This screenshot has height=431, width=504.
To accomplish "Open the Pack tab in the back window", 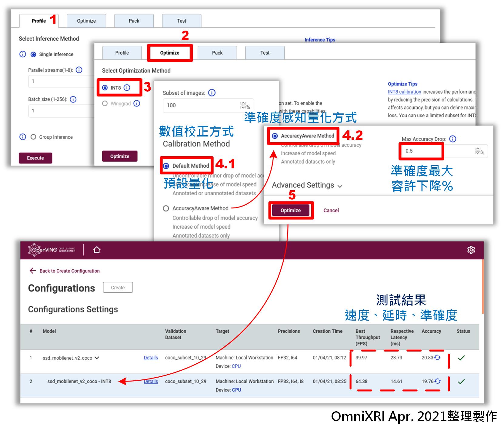I will (x=134, y=21).
